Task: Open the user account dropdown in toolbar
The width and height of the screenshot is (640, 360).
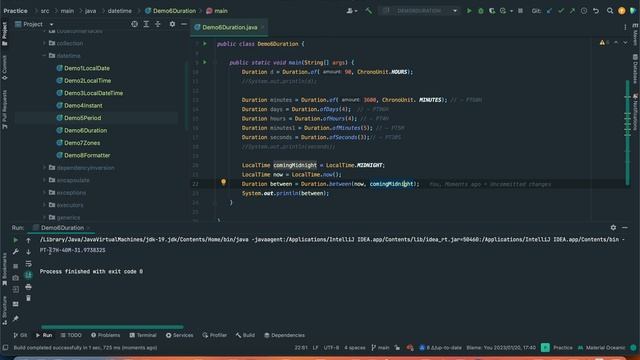Action: [x=352, y=11]
